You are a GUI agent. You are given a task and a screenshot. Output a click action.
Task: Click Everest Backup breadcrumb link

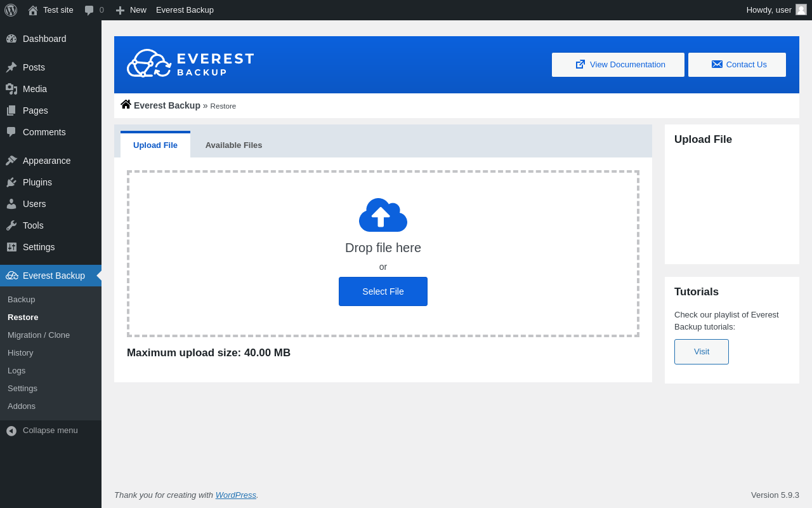167,105
